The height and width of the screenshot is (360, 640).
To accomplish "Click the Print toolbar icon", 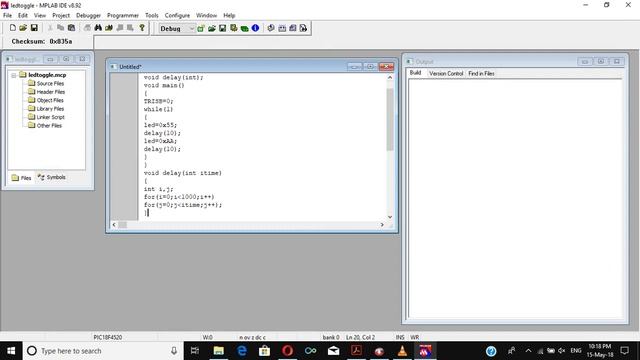I will 87,28.
